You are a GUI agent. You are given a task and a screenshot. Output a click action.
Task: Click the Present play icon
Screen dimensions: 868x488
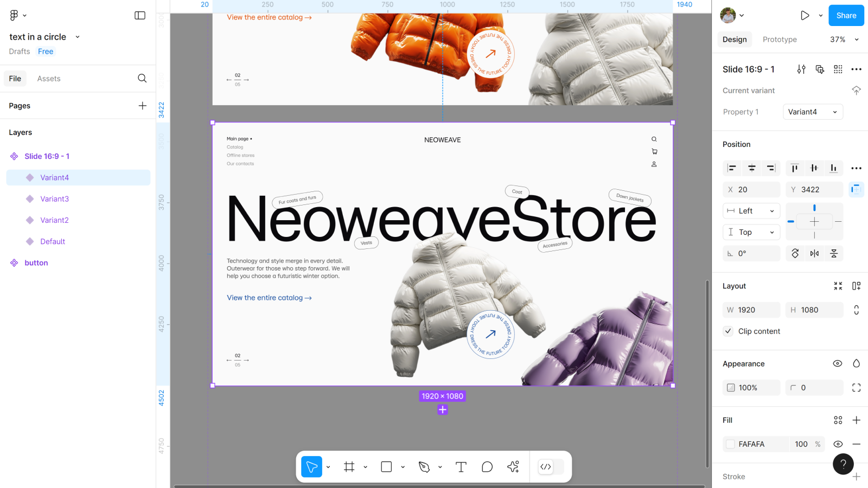pyautogui.click(x=805, y=16)
